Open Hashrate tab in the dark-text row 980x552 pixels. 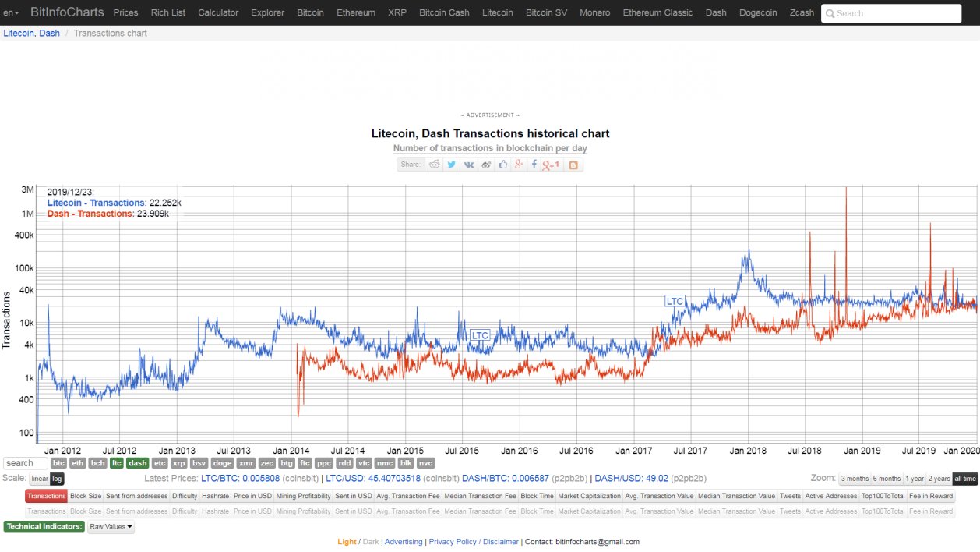pyautogui.click(x=215, y=496)
